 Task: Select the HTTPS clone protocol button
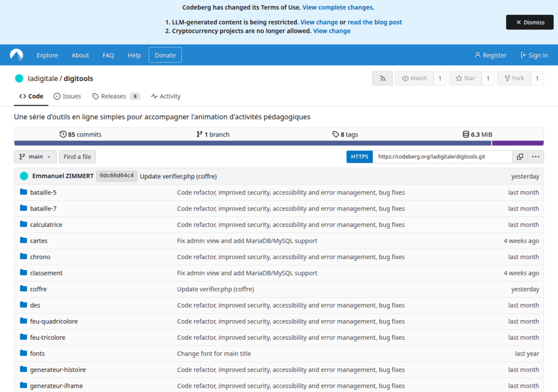pos(360,156)
